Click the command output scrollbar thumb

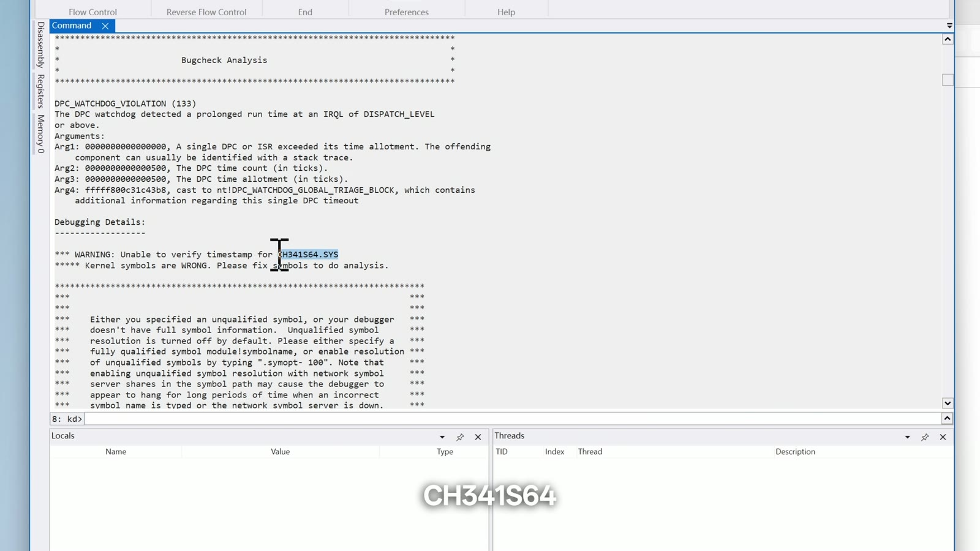click(948, 80)
